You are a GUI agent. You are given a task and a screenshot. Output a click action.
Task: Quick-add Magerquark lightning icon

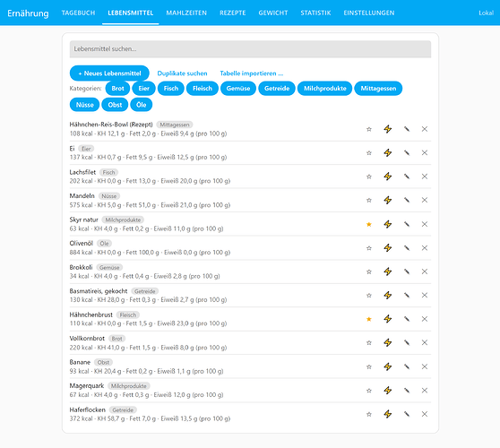click(387, 391)
